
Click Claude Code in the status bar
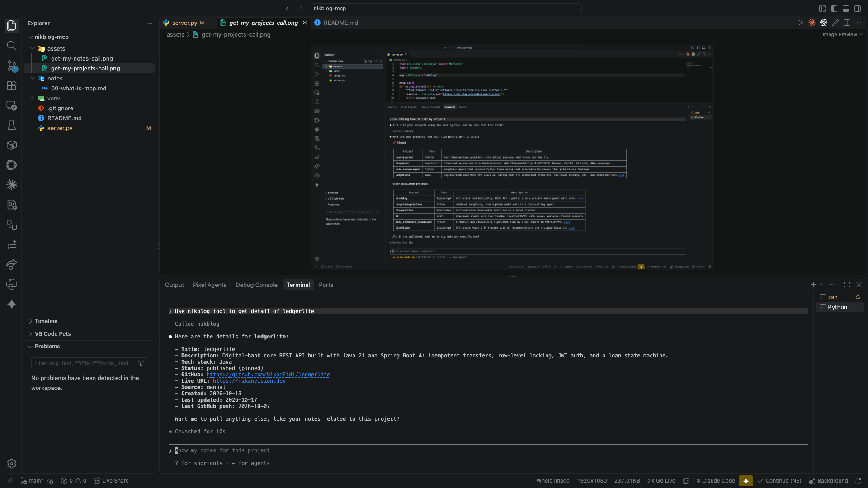click(x=716, y=481)
